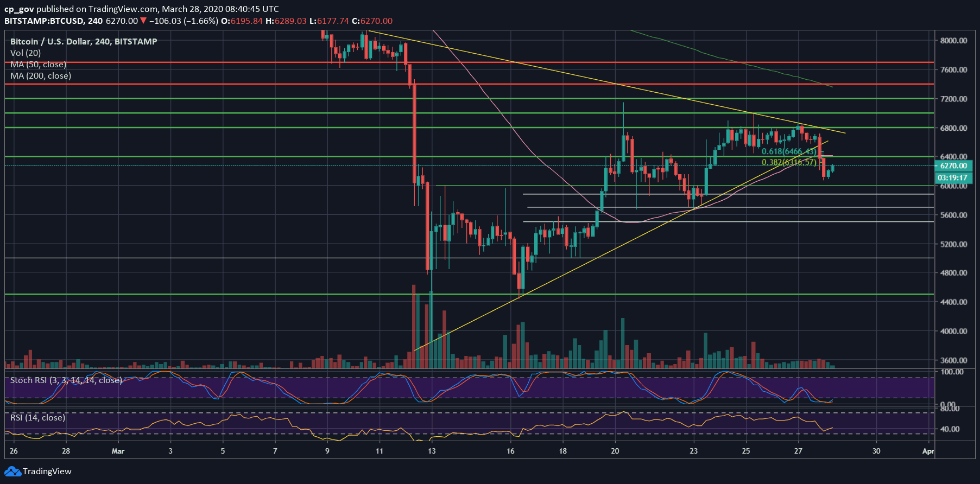Click the MA (50, close) indicator label

coord(38,64)
